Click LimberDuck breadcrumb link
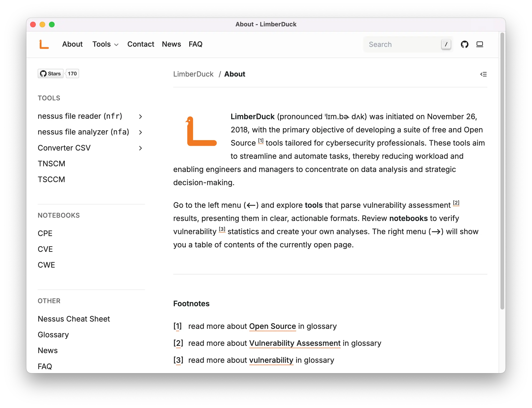This screenshot has width=532, height=408. point(193,74)
